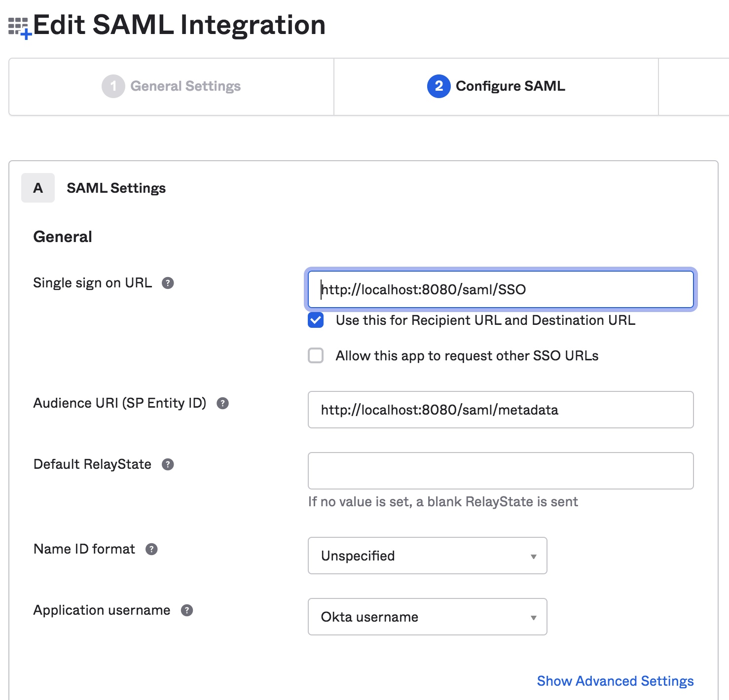Click Show Advanced Settings link

point(615,681)
